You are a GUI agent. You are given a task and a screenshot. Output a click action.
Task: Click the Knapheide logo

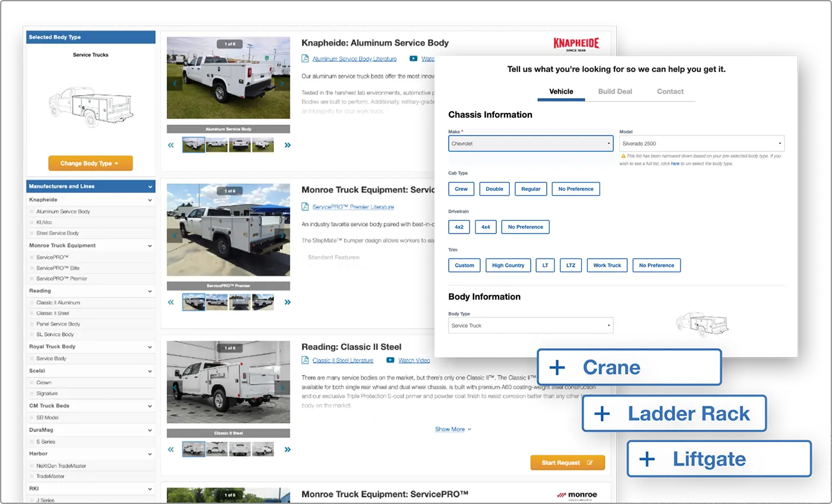(576, 45)
